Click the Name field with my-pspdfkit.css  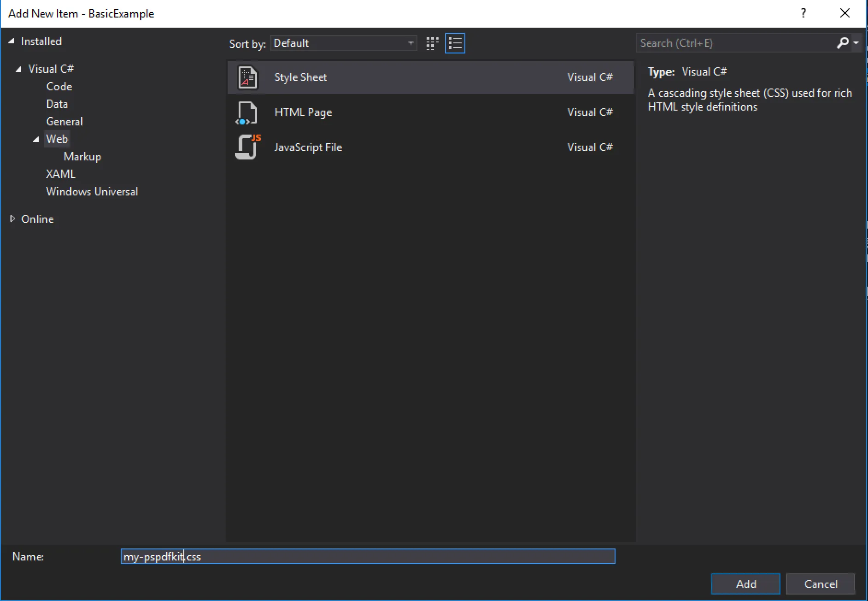pyautogui.click(x=368, y=556)
